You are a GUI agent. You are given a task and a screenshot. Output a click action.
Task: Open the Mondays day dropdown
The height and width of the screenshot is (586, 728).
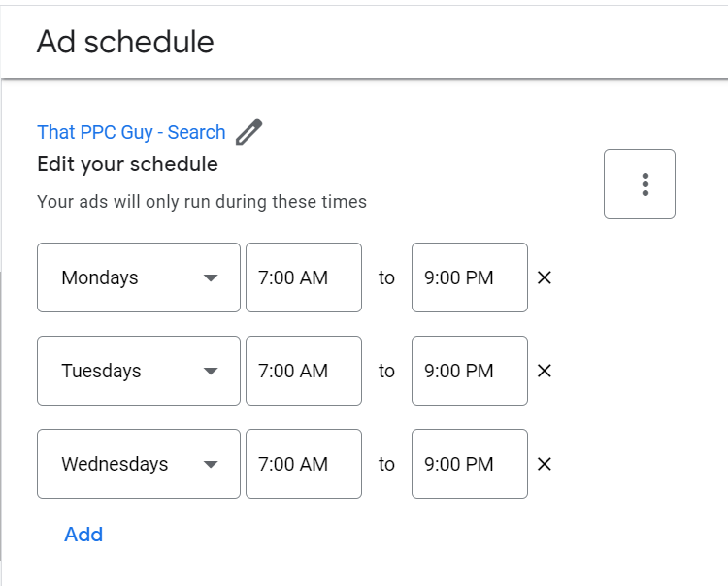pyautogui.click(x=139, y=277)
